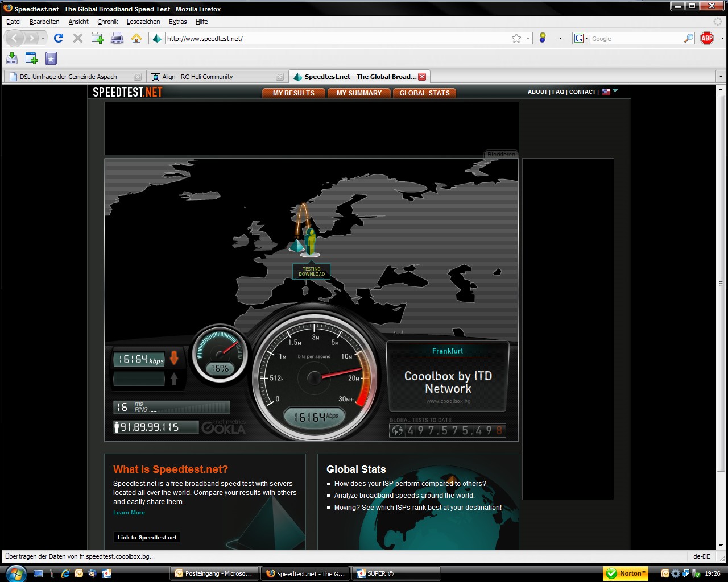This screenshot has width=728, height=582.
Task: Click the Print toolbar icon
Action: 117,38
